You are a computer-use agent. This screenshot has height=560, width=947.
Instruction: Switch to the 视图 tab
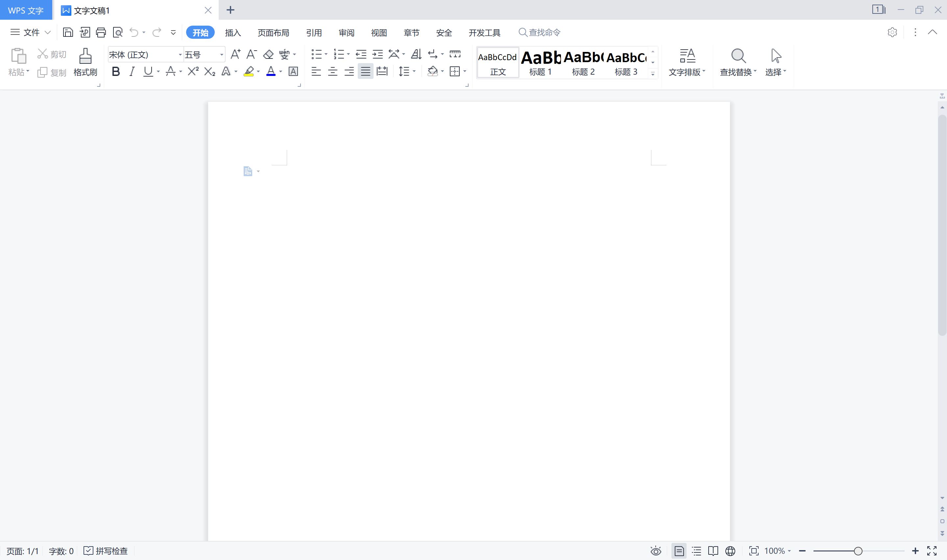pyautogui.click(x=379, y=33)
